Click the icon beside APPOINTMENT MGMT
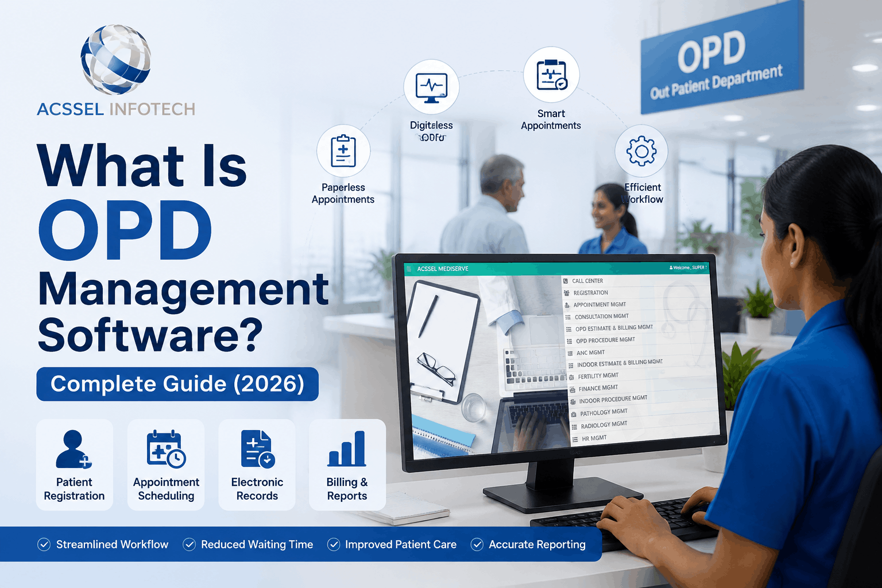Screen dimensions: 882x588 coord(567,305)
